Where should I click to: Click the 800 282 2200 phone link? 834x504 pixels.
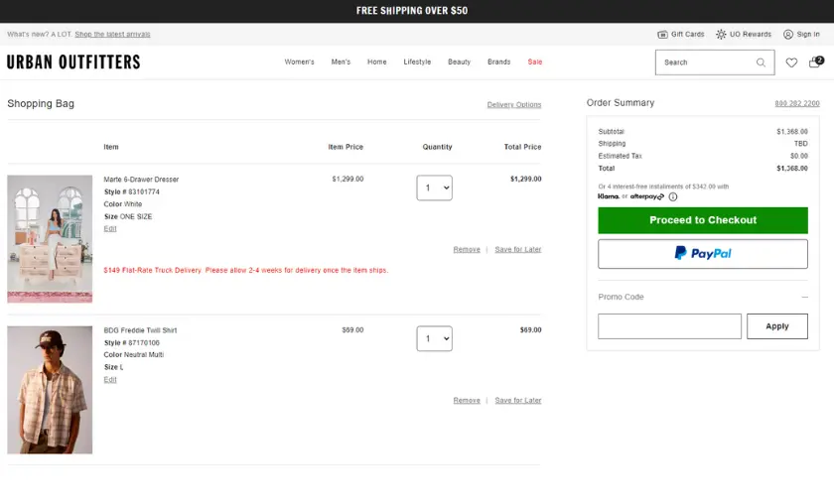(x=796, y=103)
